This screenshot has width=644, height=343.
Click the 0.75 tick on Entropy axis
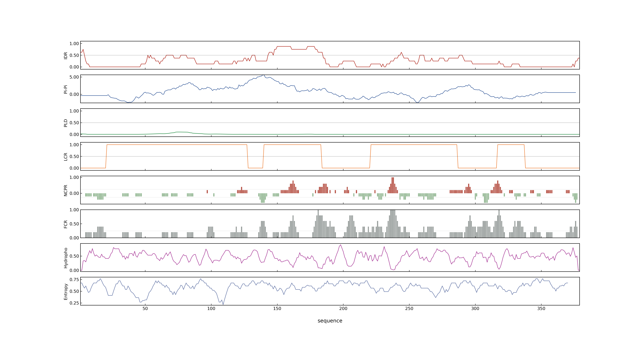pyautogui.click(x=74, y=280)
